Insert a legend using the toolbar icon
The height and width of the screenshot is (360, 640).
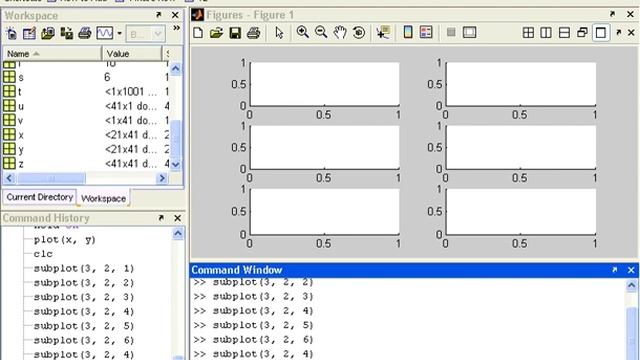[426, 32]
